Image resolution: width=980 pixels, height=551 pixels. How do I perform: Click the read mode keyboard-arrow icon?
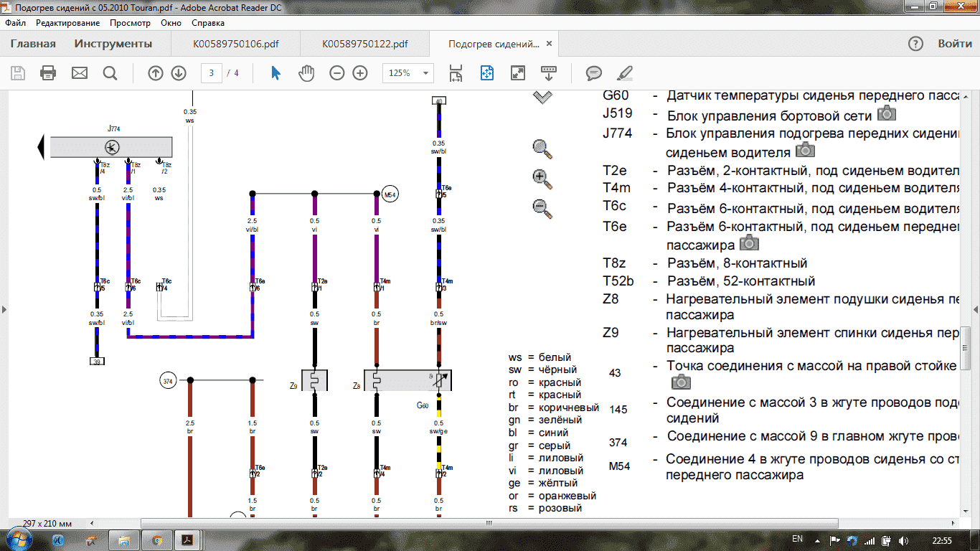tap(549, 73)
